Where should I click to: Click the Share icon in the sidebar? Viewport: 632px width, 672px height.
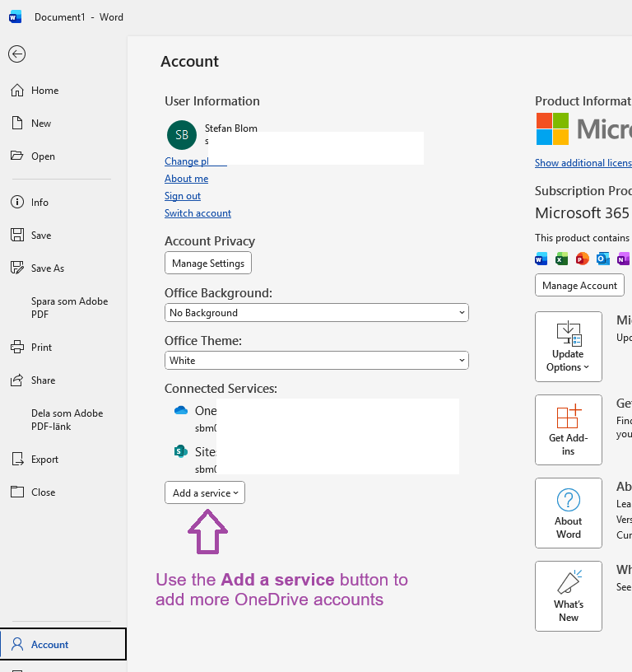[17, 380]
